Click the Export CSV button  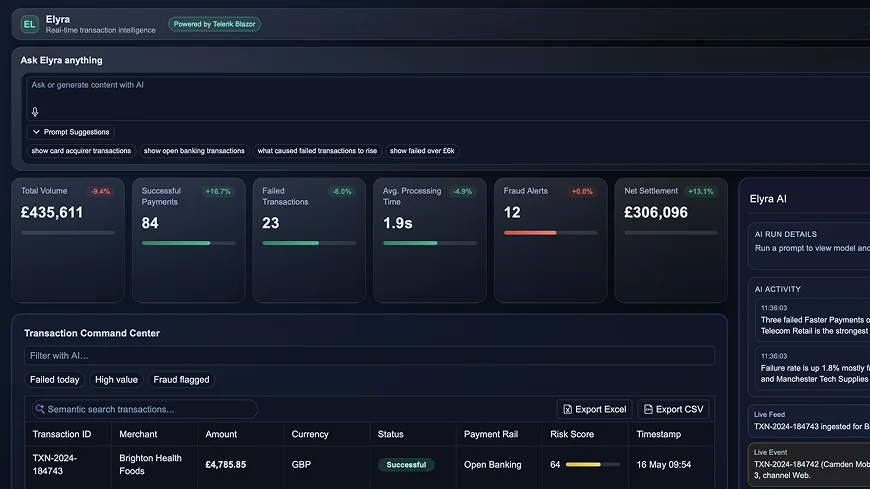point(673,409)
